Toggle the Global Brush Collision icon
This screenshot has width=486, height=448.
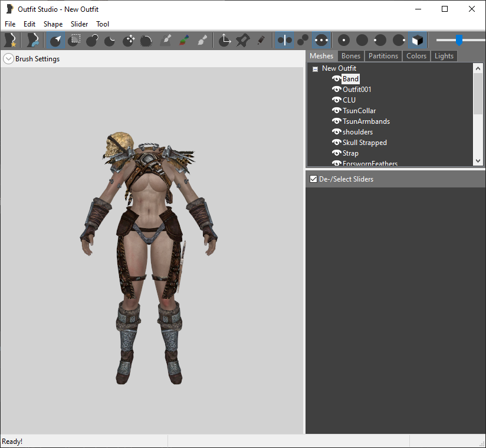point(321,40)
